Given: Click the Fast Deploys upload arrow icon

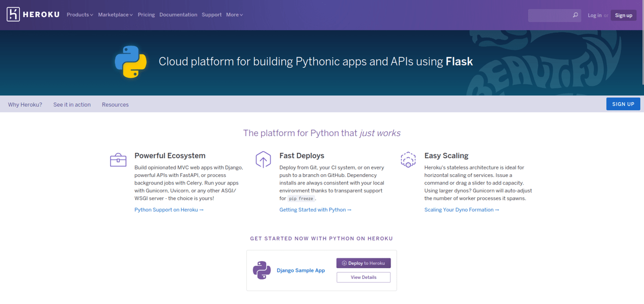Looking at the screenshot, I should point(263,159).
